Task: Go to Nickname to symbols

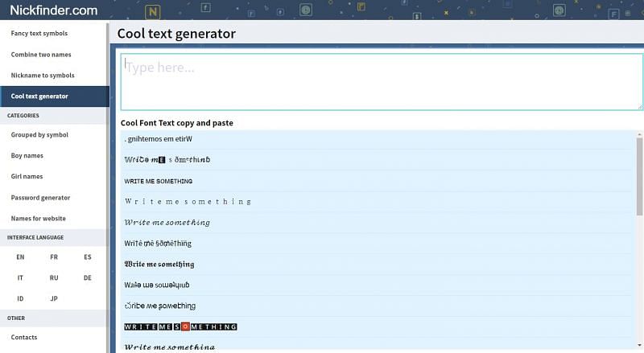Action: pyautogui.click(x=43, y=76)
